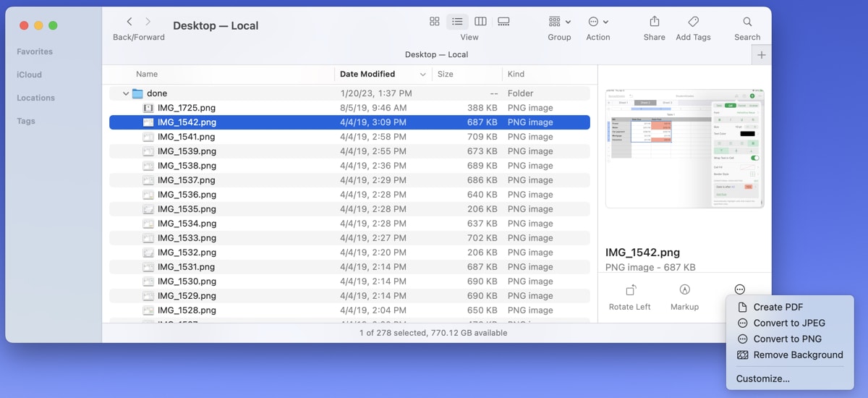868x398 pixels.
Task: Select file IMG_1529.png
Action: coord(349,296)
